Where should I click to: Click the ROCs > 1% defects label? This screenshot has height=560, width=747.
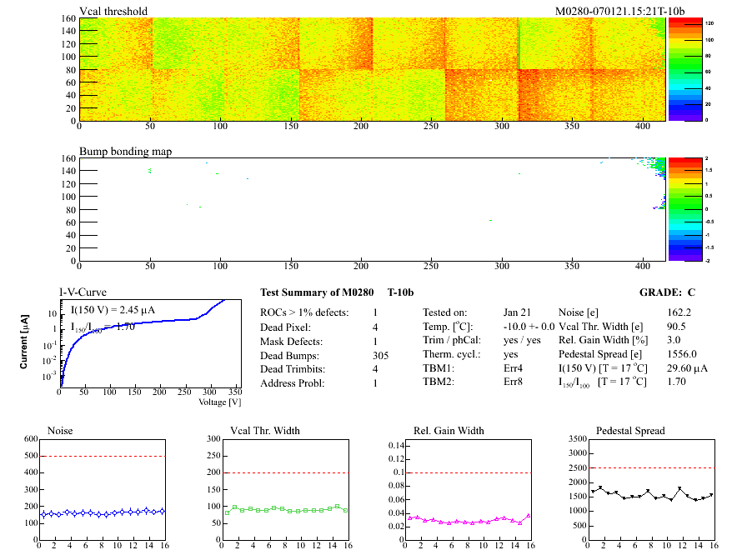(304, 312)
